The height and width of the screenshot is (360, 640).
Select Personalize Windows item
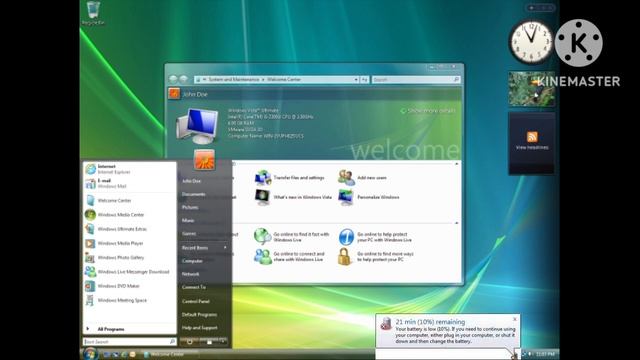click(369, 197)
